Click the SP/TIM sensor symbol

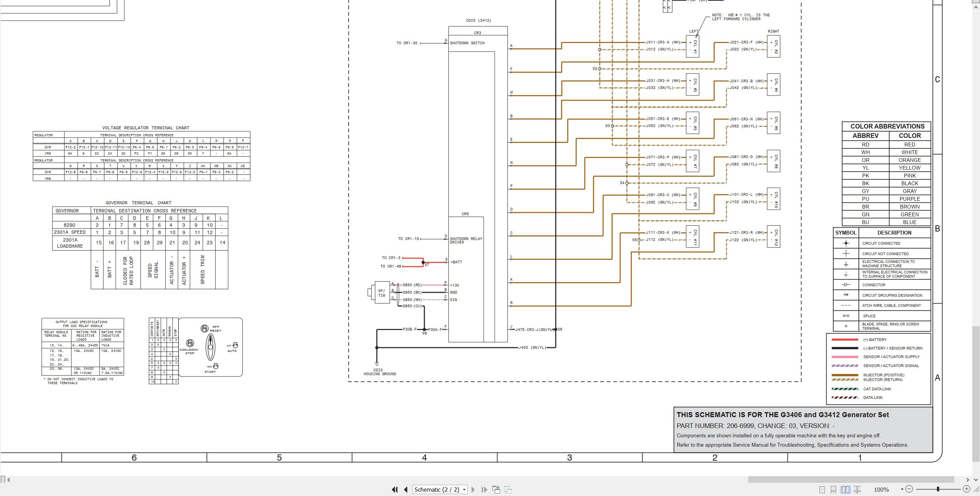381,293
